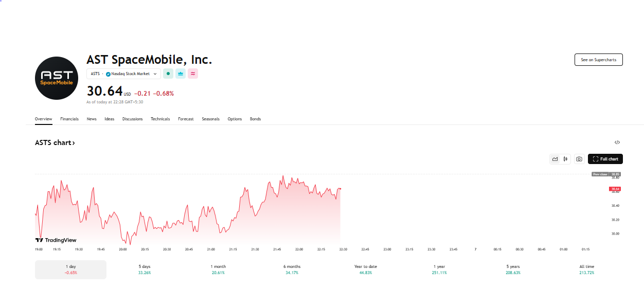This screenshot has height=288, width=644.
Task: Switch to the candlestick chart type icon
Action: tap(565, 159)
